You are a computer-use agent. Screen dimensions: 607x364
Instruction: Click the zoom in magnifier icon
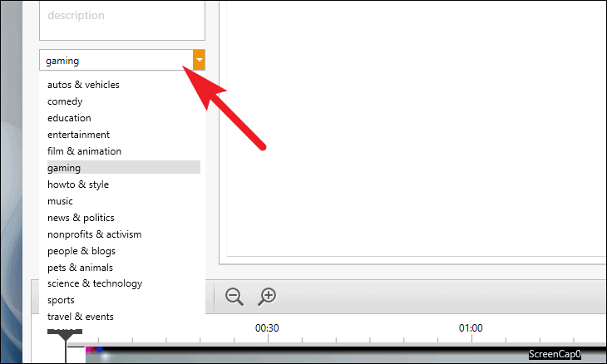(267, 297)
